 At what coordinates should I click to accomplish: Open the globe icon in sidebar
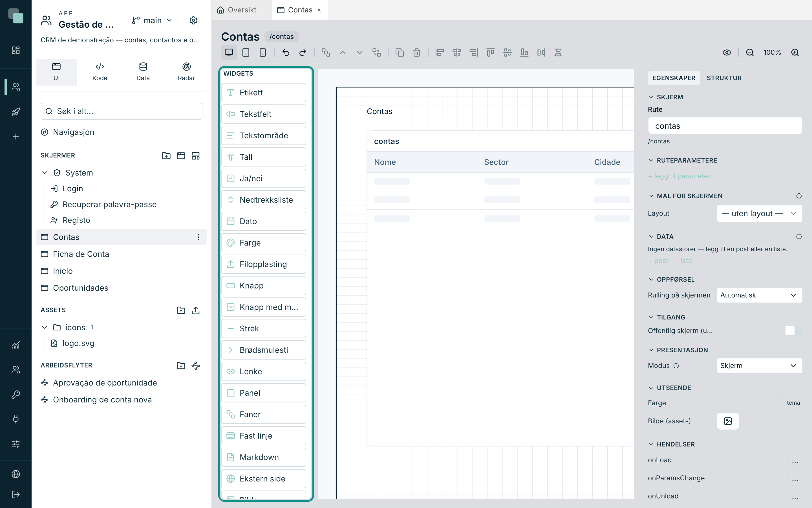click(x=16, y=474)
